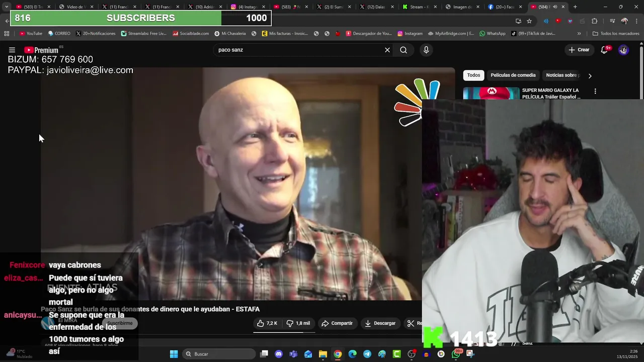Open the Instagram bookmark
Screen dimensions: 644x362
[x=410, y=34]
